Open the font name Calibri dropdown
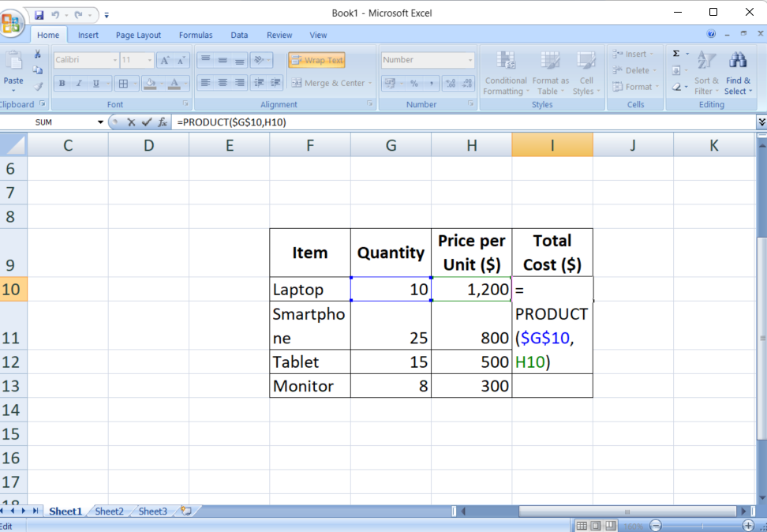 pyautogui.click(x=115, y=60)
